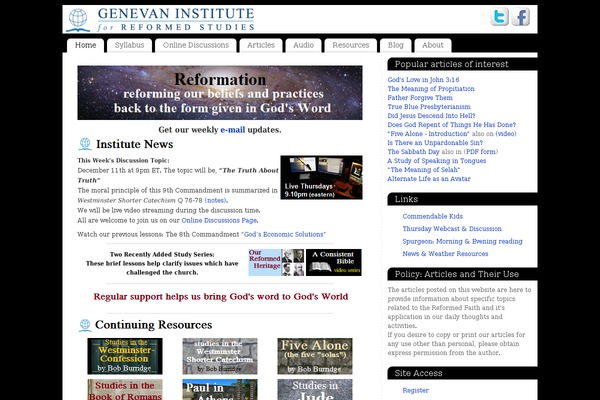Open the Syllabus tab
This screenshot has height=400, width=600.
[x=129, y=45]
